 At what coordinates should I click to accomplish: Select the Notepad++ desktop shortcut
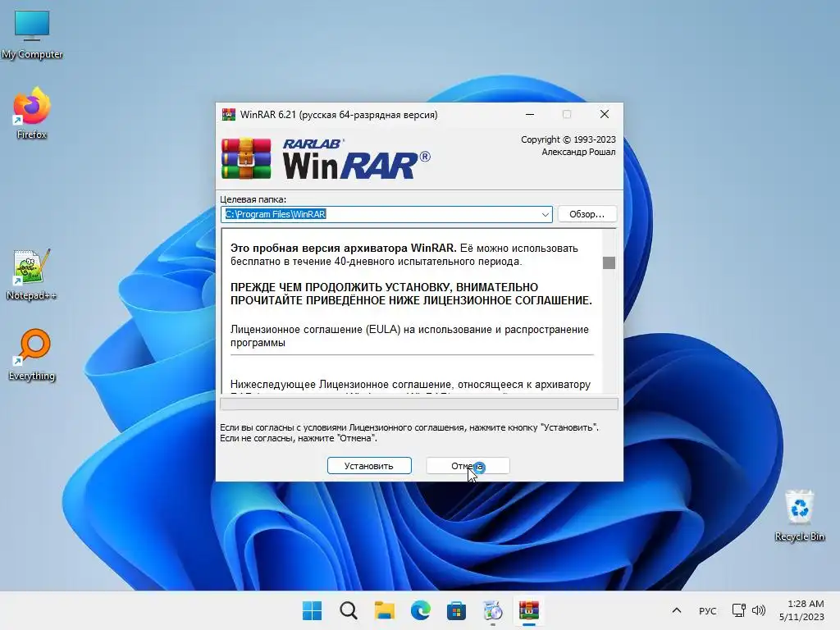click(x=32, y=274)
